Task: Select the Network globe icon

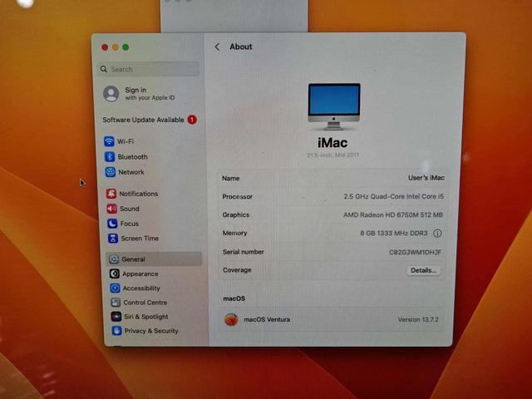Action: coord(110,172)
